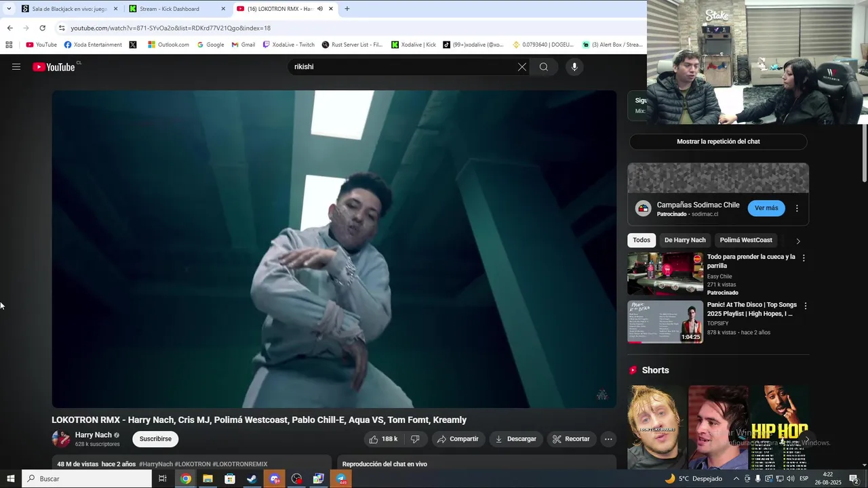Open more actions menu beside Recortar
This screenshot has height=488, width=868.
tap(608, 439)
